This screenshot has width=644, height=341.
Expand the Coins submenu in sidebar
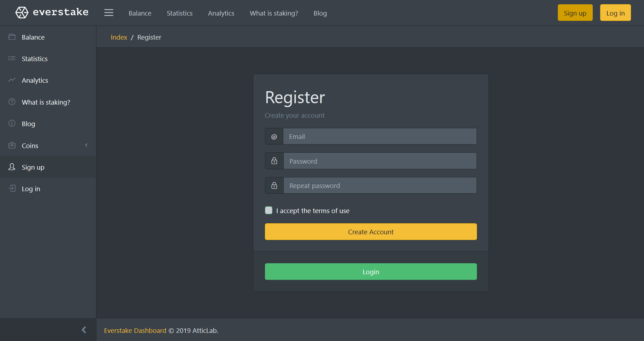[48, 145]
